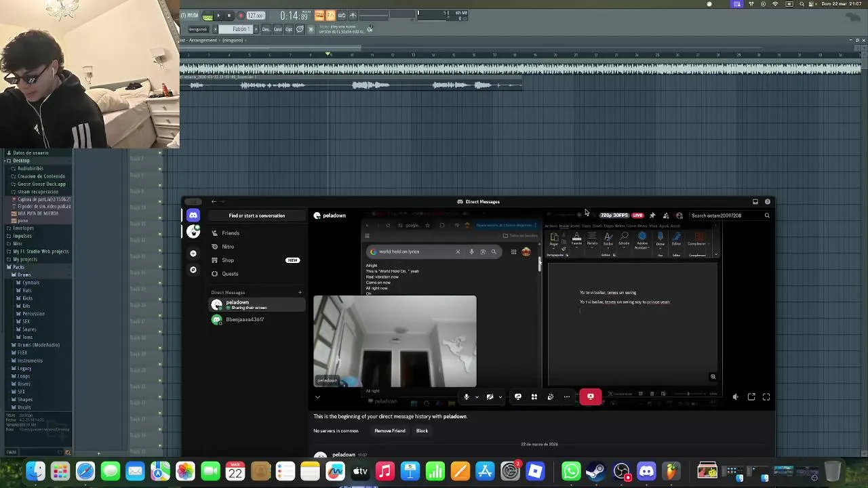Click the audio clip waveform on track 2
Screen dimensions: 868x488
(351, 85)
